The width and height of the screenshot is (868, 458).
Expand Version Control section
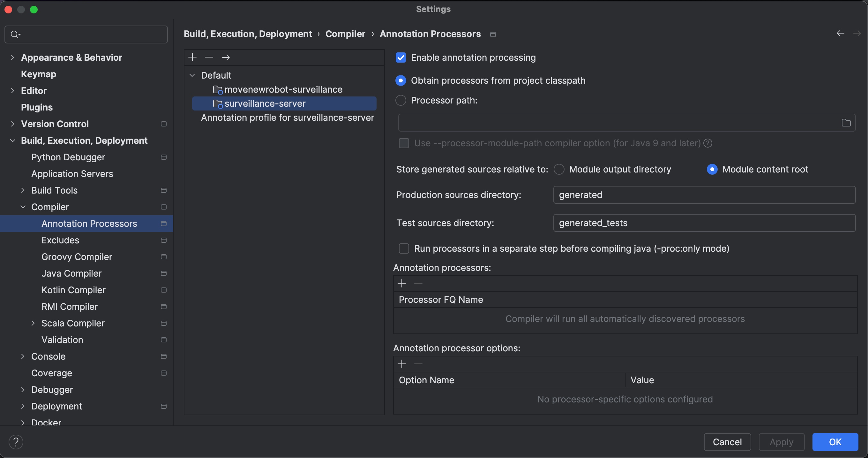point(12,124)
